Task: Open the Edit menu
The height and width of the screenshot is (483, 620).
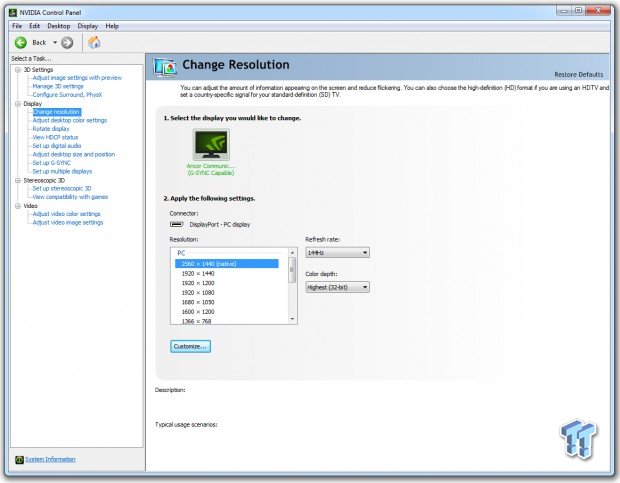Action: [34, 26]
